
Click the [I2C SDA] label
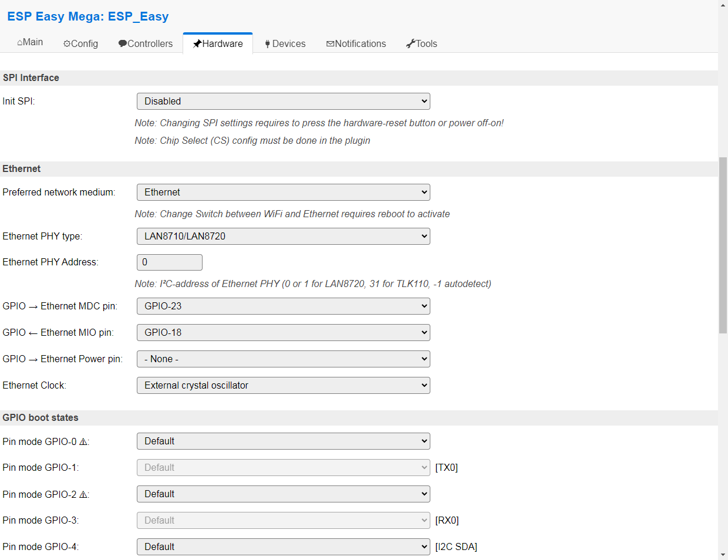(456, 547)
